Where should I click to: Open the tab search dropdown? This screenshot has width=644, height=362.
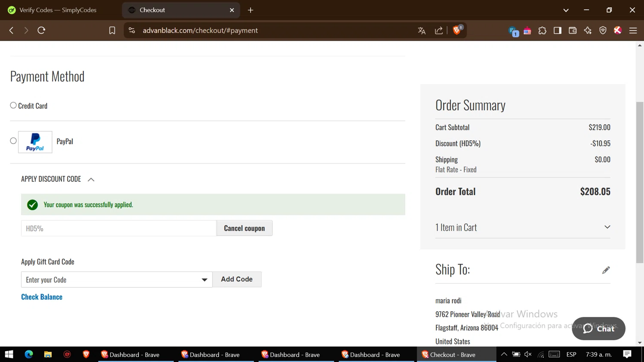point(566,10)
